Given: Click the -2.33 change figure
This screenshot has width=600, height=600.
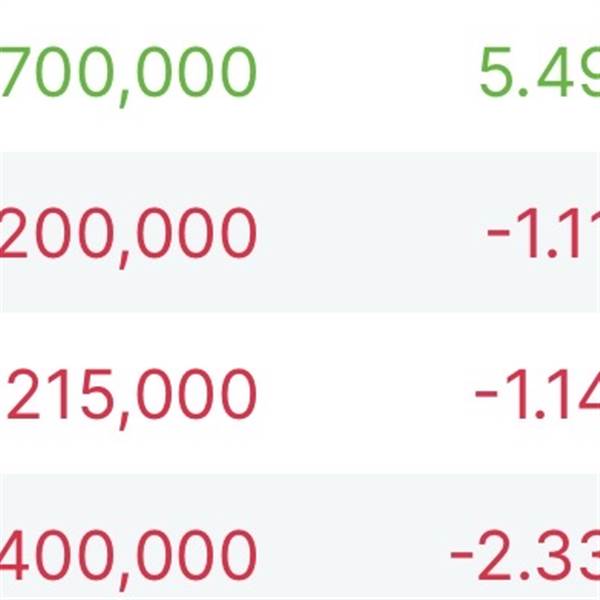Looking at the screenshot, I should point(527,554).
